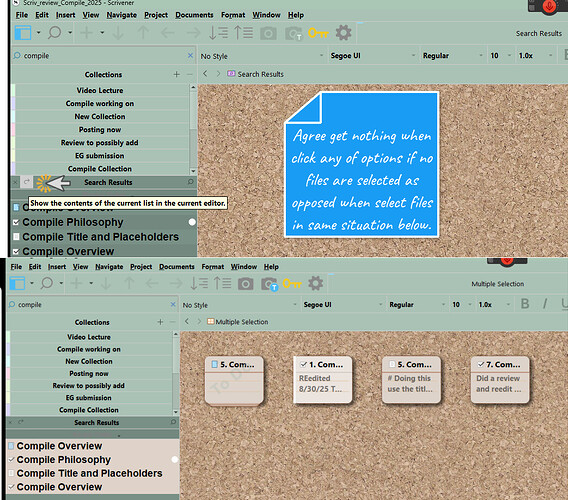Toggle checkbox for last Compile Overview in upper list
The image size is (568, 500).
point(16,251)
